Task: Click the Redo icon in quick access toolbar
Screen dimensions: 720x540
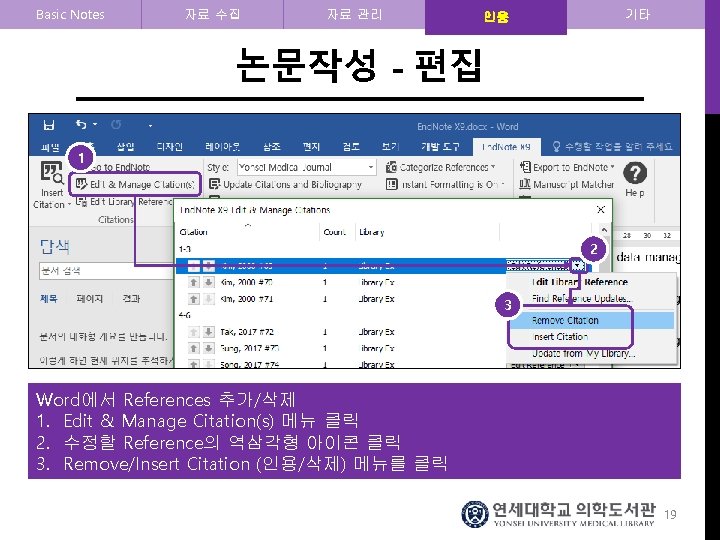Action: tap(116, 124)
